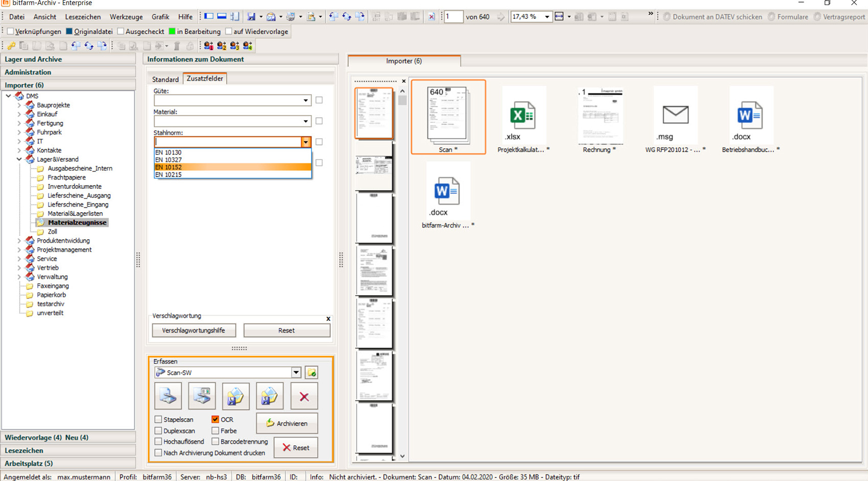This screenshot has width=868, height=481.
Task: Click the red X delete button in Erfassen
Action: [x=304, y=396]
